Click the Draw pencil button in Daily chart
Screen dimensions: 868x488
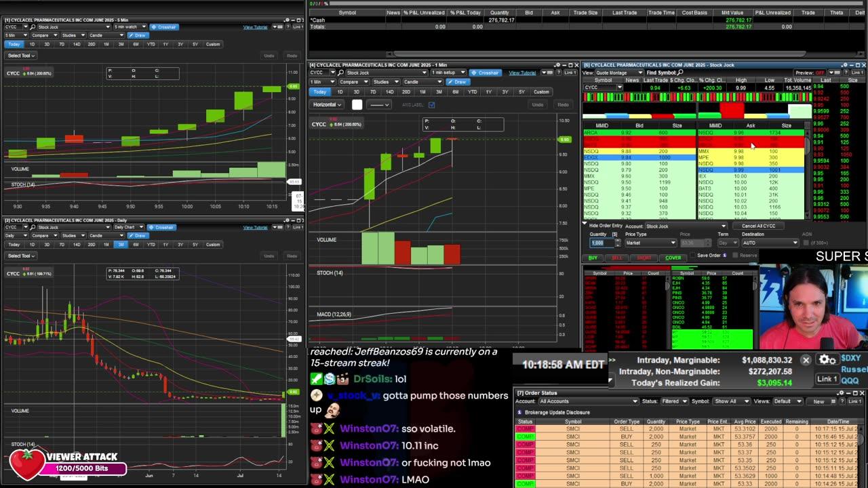point(138,235)
